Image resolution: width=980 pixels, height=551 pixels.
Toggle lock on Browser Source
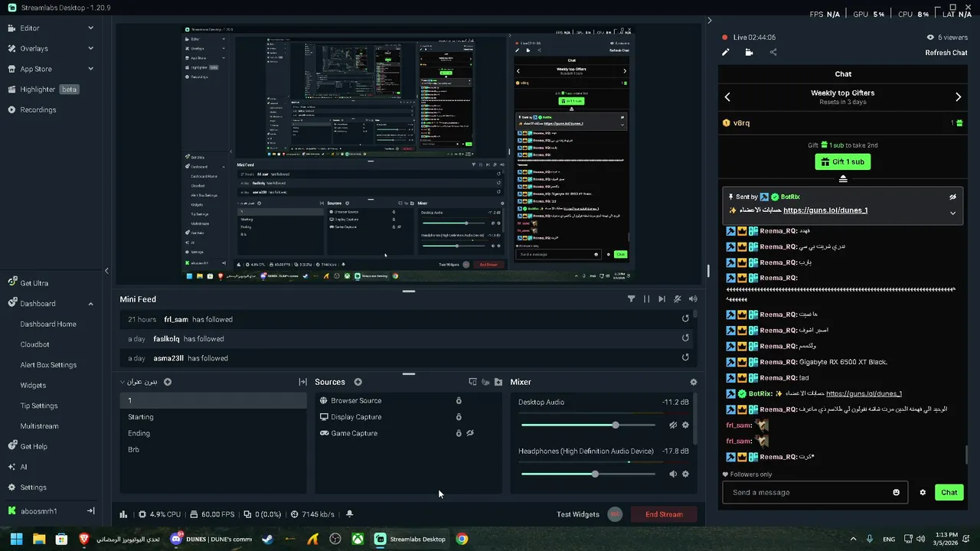coord(459,400)
